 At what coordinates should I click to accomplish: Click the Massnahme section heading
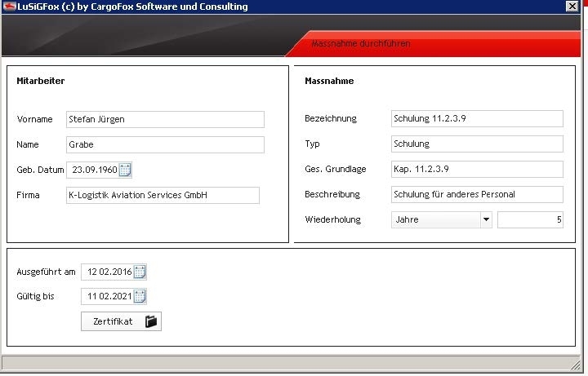pyautogui.click(x=329, y=81)
